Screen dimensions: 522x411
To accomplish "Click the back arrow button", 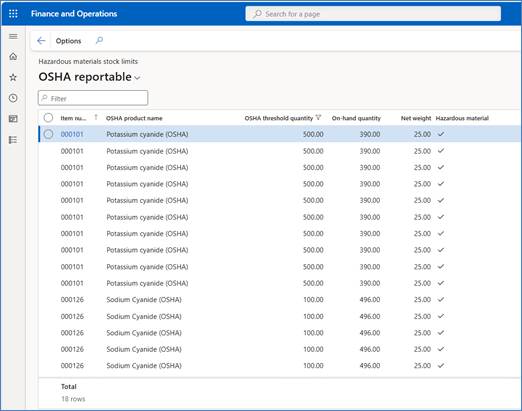I will pyautogui.click(x=41, y=41).
